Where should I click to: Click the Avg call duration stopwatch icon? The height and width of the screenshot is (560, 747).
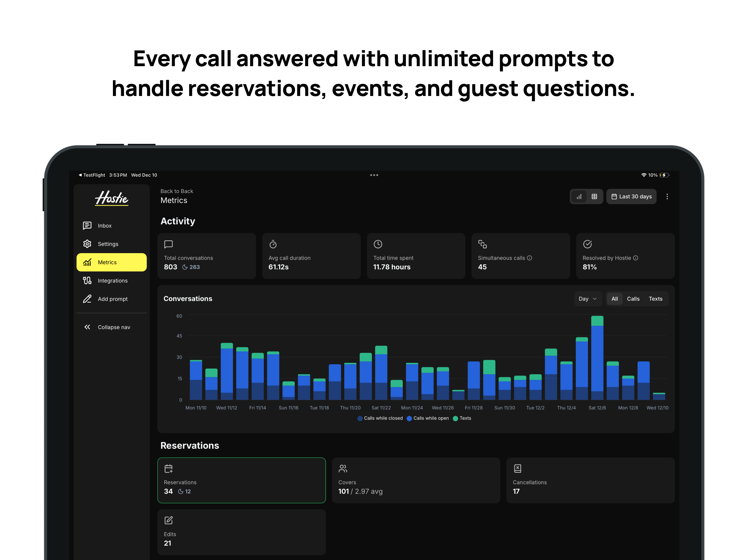click(273, 244)
